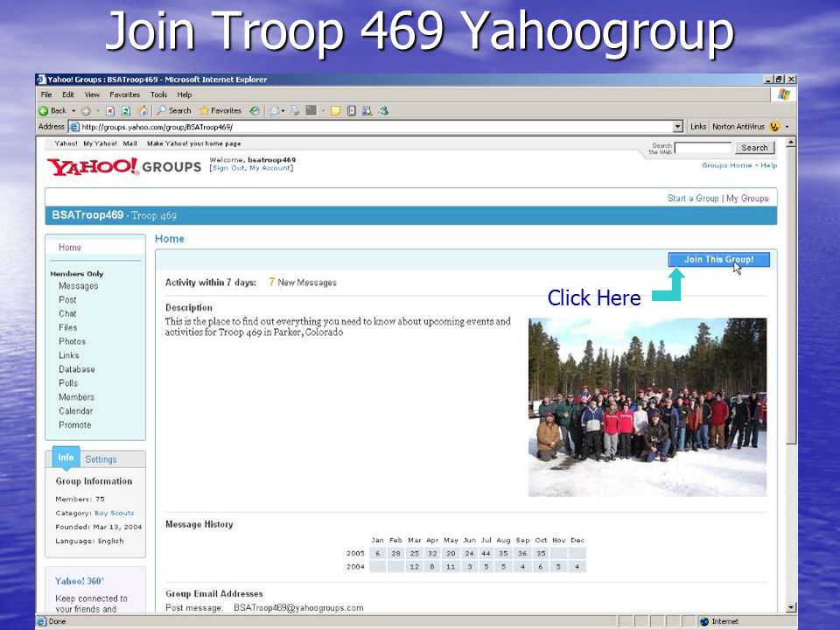Click the Join This Group! button

[718, 259]
